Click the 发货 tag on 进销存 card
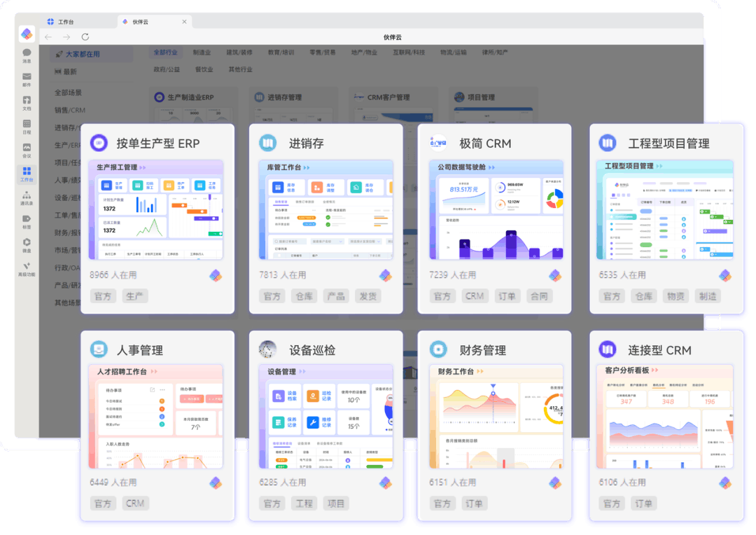The width and height of the screenshot is (756, 535). 368,296
